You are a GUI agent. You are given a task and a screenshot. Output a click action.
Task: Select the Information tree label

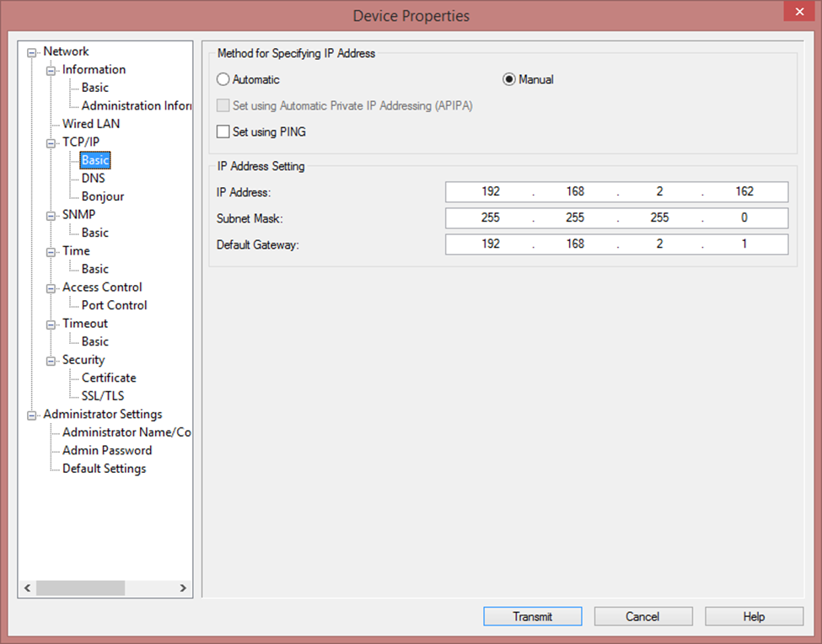(94, 70)
